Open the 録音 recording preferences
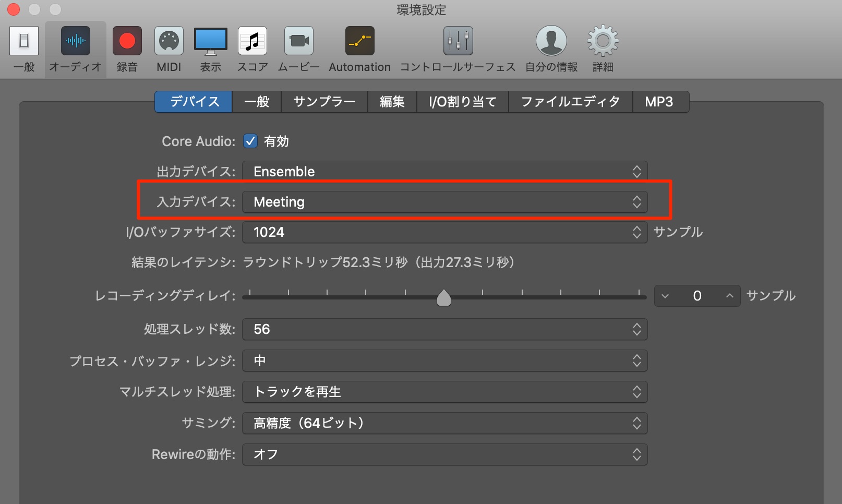Screen dimensions: 842x504 (127, 50)
